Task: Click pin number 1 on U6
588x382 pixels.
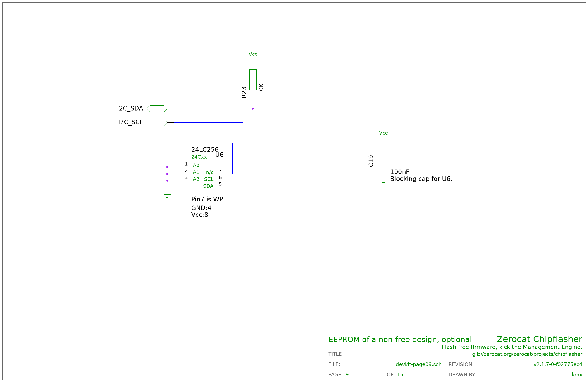Action: (x=186, y=164)
